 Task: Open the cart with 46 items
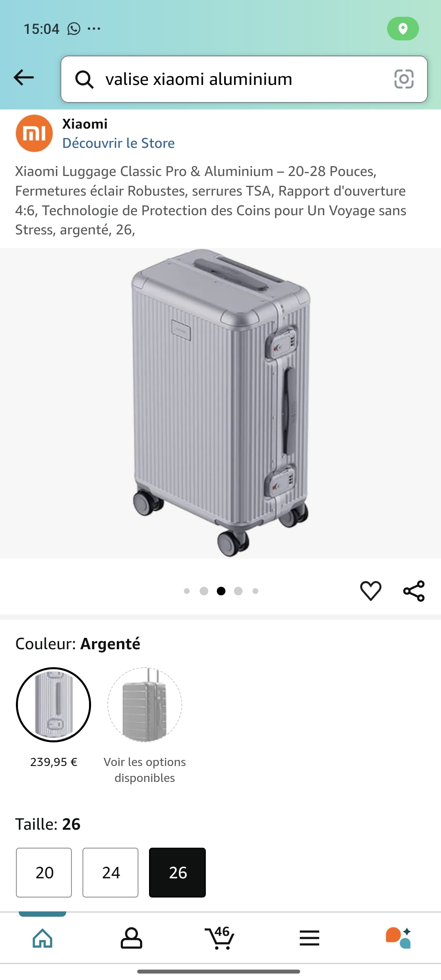click(220, 938)
